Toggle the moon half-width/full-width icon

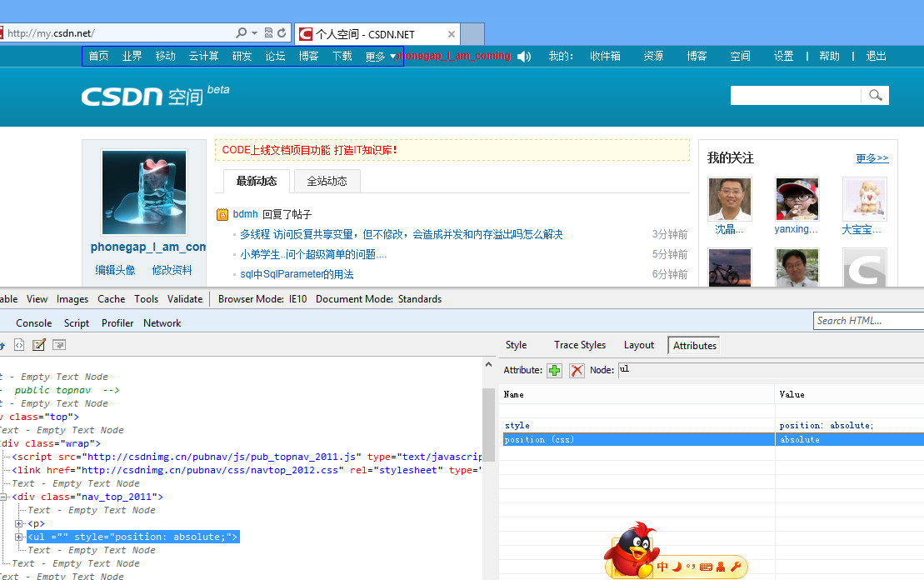tap(677, 567)
